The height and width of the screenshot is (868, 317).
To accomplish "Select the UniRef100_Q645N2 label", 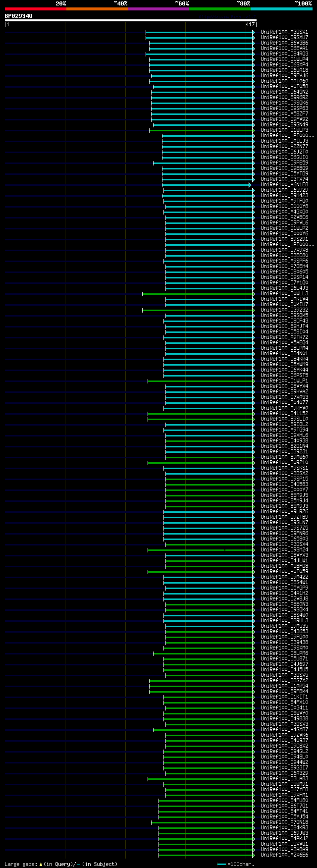I will tap(284, 92).
